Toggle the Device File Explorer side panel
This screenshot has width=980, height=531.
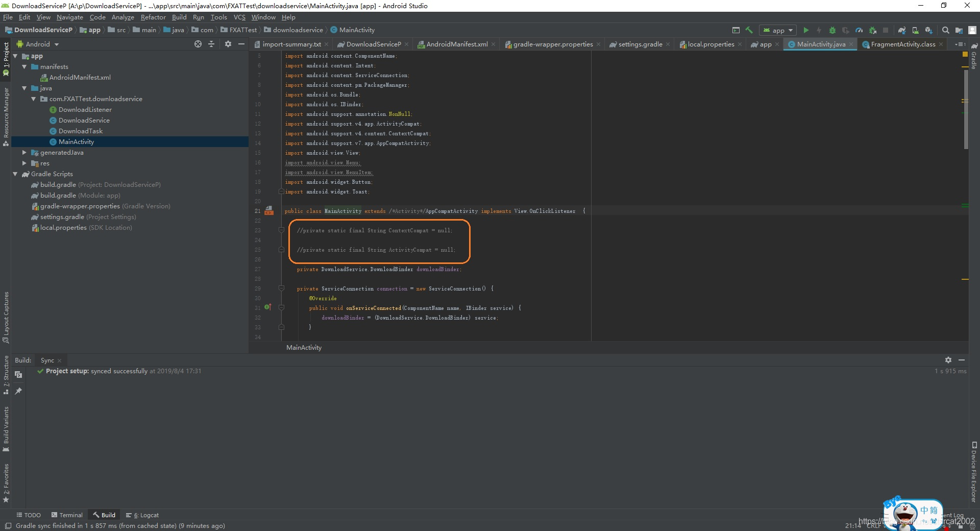click(x=974, y=472)
